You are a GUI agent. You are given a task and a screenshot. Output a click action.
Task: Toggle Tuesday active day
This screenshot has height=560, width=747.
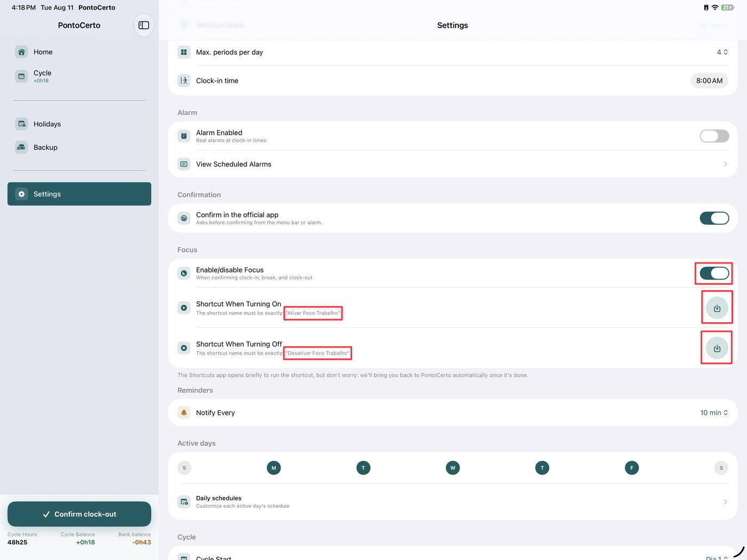pos(363,468)
